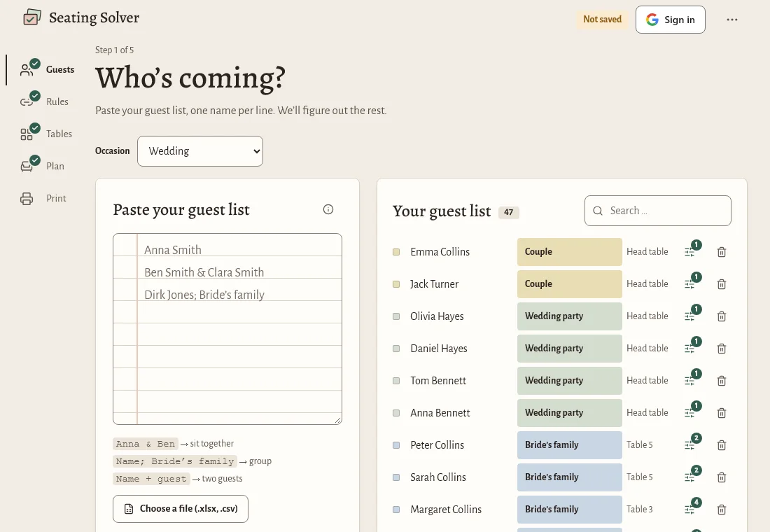
Task: Click the Not saved status badge
Action: click(x=602, y=20)
